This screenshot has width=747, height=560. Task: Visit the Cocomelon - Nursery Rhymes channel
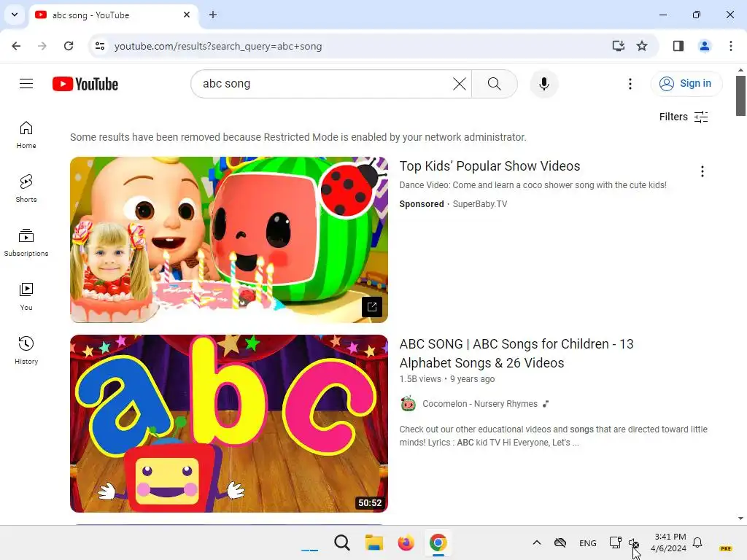pyautogui.click(x=480, y=404)
